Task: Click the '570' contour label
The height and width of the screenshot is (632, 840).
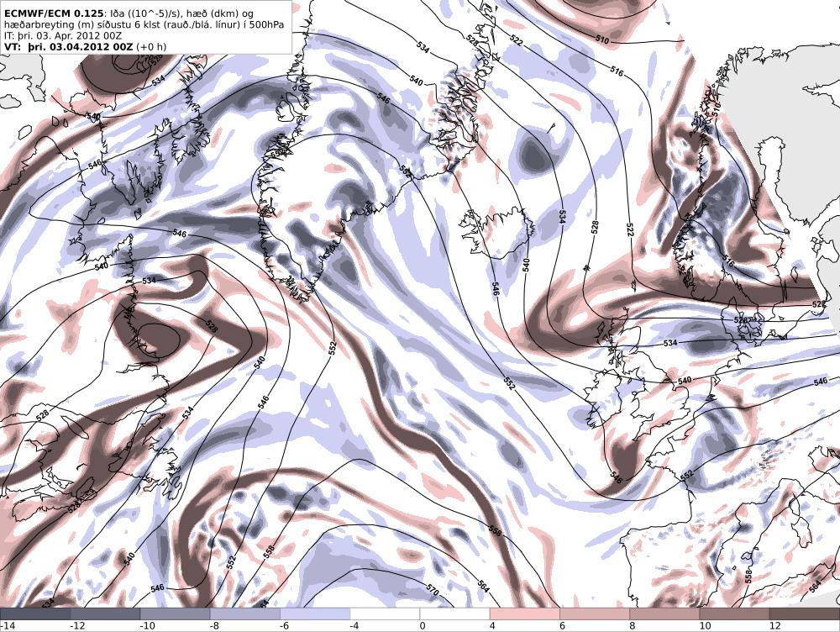Action: tap(433, 590)
